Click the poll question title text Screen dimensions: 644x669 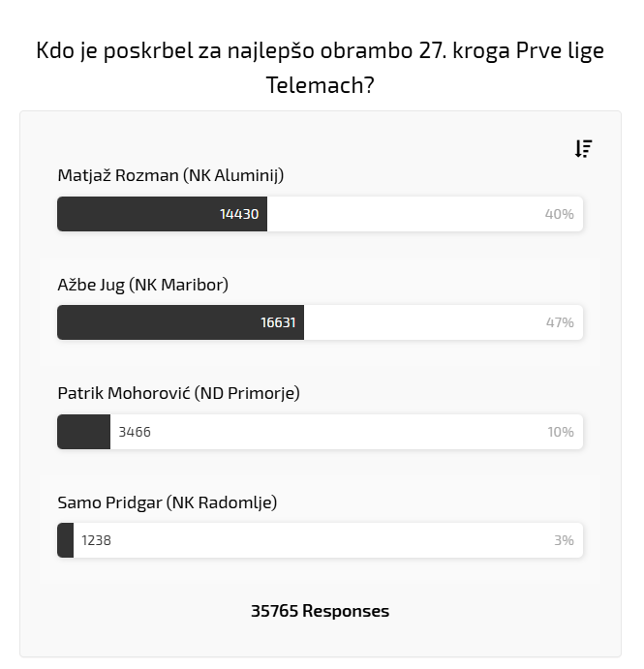point(321,68)
